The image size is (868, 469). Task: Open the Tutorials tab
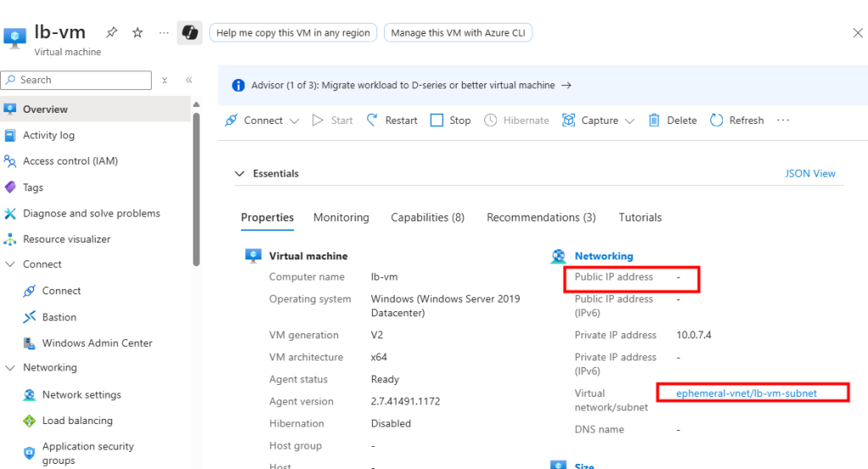[640, 218]
